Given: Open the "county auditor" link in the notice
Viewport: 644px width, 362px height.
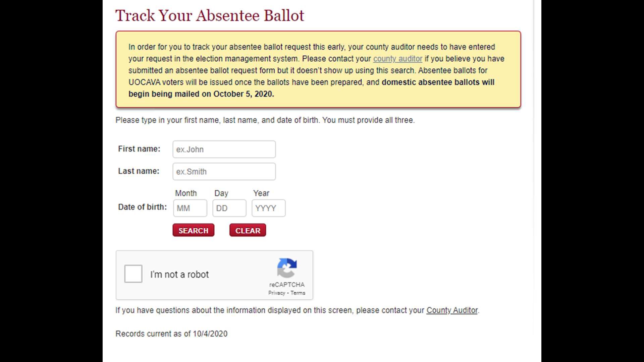Looking at the screenshot, I should [x=397, y=59].
